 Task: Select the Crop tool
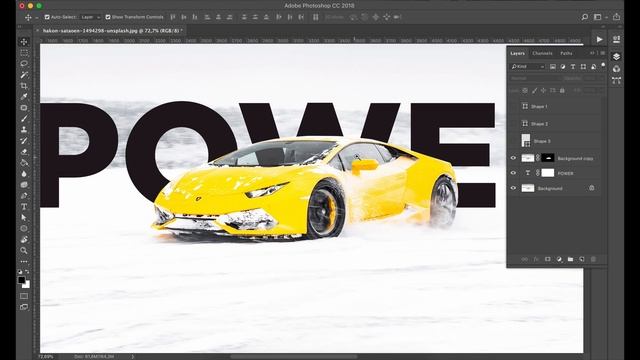(24, 86)
